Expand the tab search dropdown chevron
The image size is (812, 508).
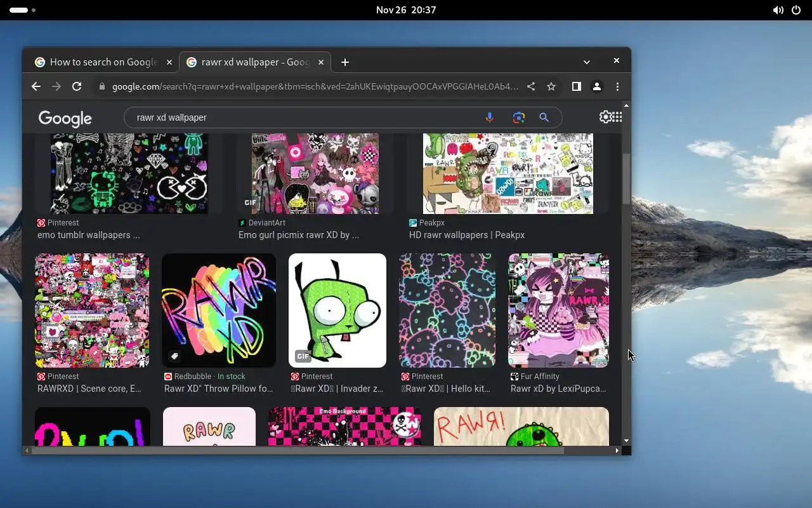(x=587, y=62)
